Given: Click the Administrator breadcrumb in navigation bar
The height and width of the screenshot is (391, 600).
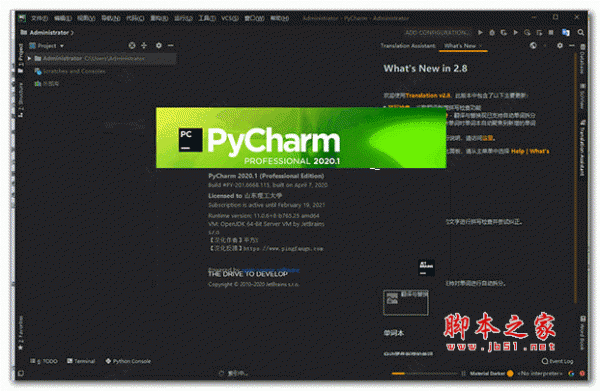Looking at the screenshot, I should coord(49,33).
